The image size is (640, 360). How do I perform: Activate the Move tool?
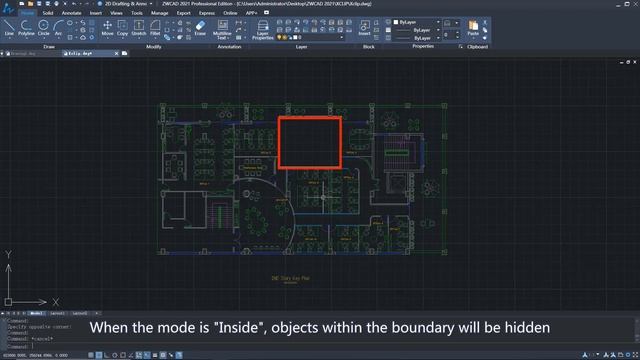[107, 28]
